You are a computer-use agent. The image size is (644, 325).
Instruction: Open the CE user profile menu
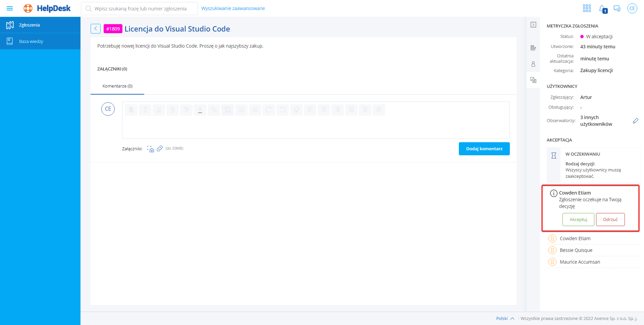(632, 8)
